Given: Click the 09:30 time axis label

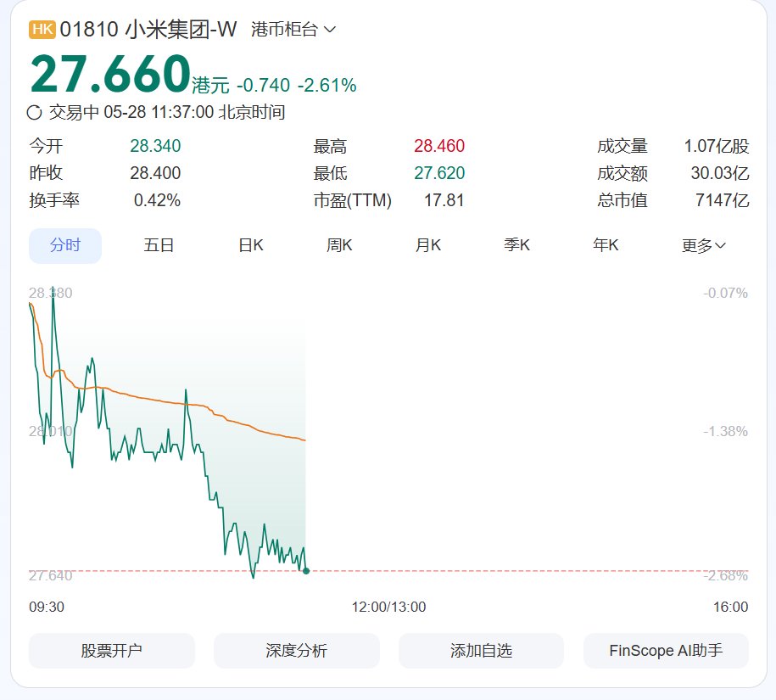Looking at the screenshot, I should [47, 607].
